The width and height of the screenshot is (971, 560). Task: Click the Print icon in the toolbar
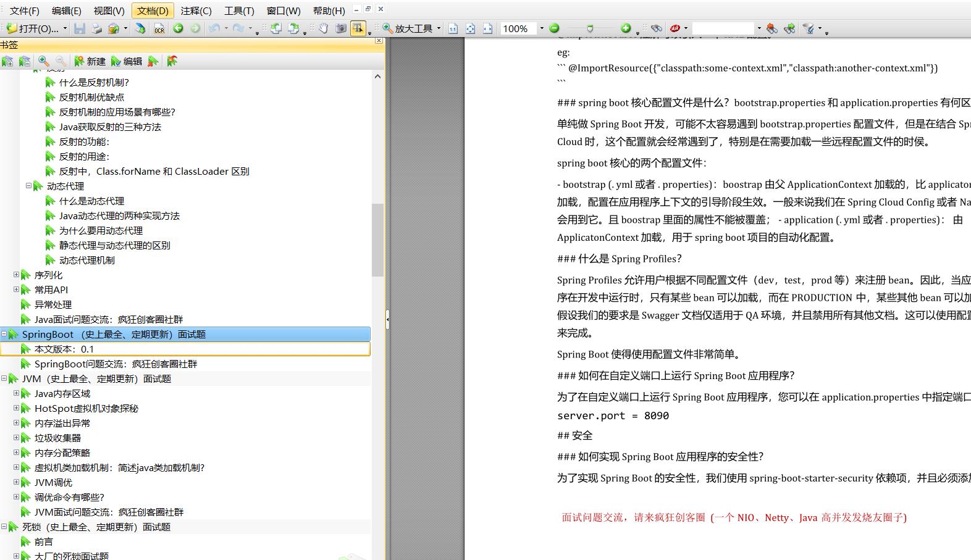click(96, 28)
